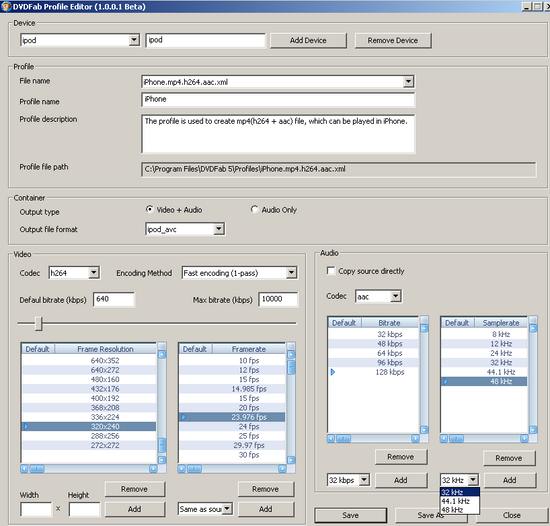Enable Copy source directly checkbox
This screenshot has width=550, height=526.
point(331,271)
